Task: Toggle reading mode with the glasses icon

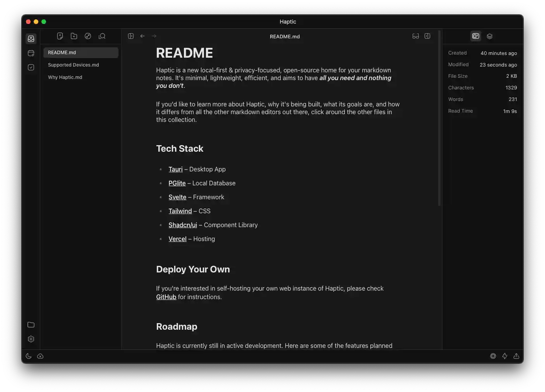Action: click(416, 36)
